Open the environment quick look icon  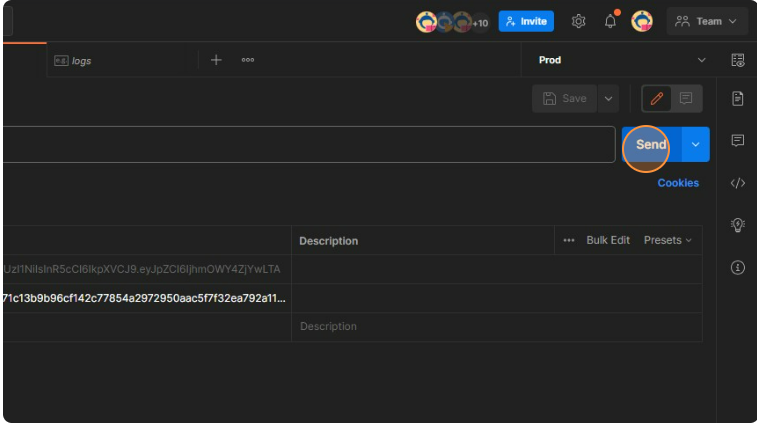[x=738, y=60]
